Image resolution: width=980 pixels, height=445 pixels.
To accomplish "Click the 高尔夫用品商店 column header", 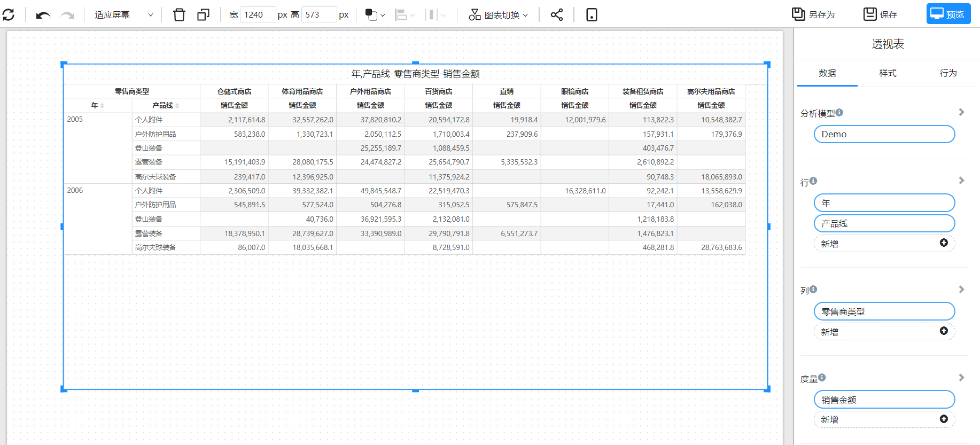I will click(711, 91).
